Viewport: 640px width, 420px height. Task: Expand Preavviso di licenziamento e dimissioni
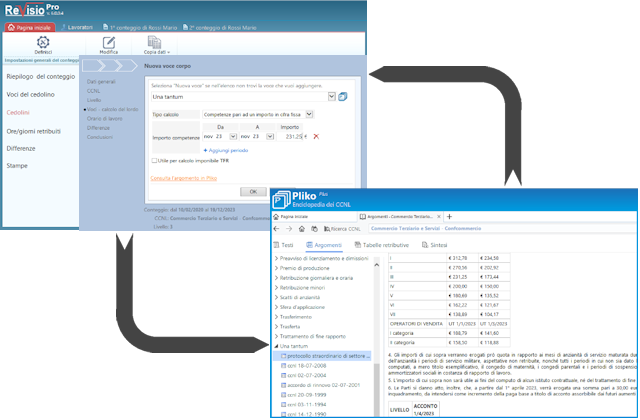pos(276,258)
